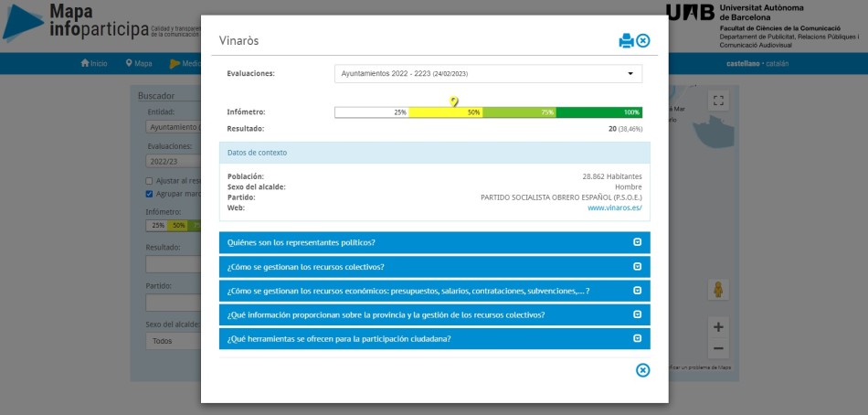Go to Inicio in navigation bar
Image resolution: width=868 pixels, height=415 pixels.
[x=94, y=64]
